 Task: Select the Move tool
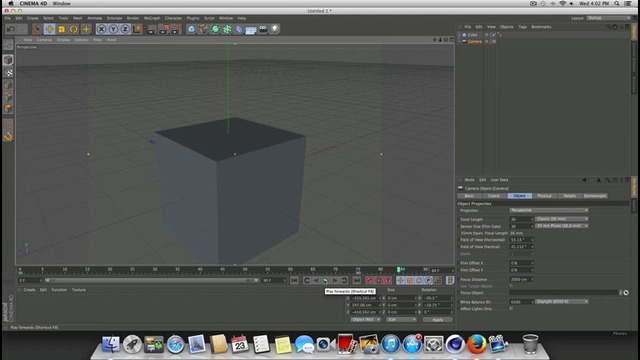pos(50,29)
